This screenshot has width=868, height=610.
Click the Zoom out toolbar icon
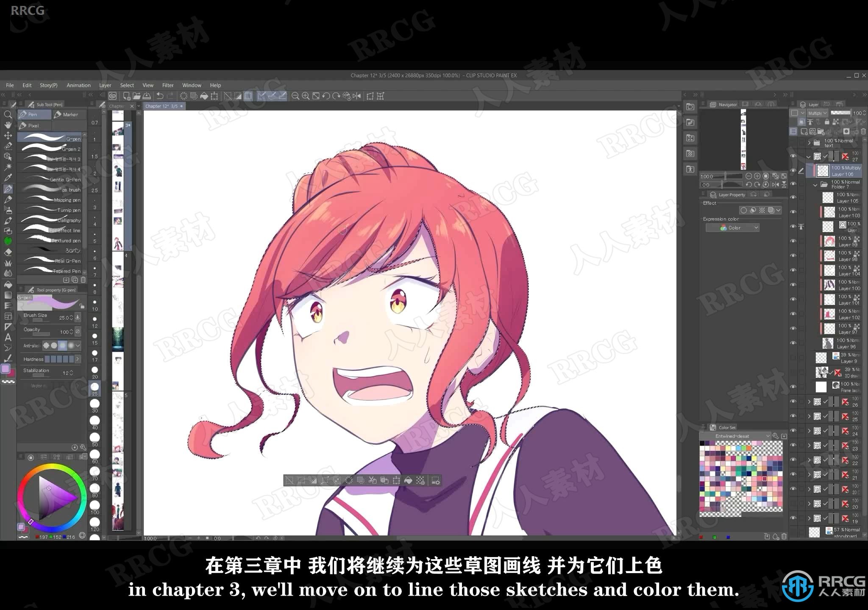[295, 96]
